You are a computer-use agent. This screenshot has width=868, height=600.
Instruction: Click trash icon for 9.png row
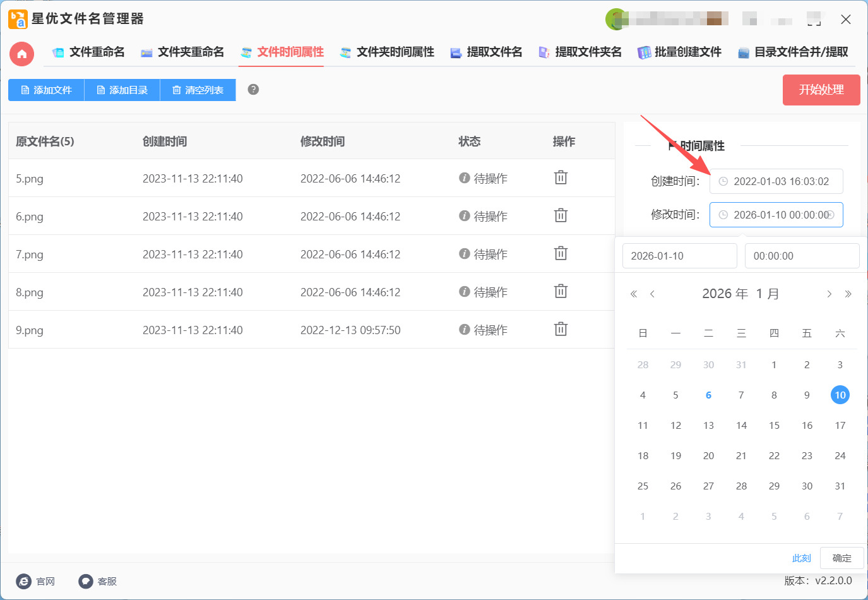pos(561,330)
